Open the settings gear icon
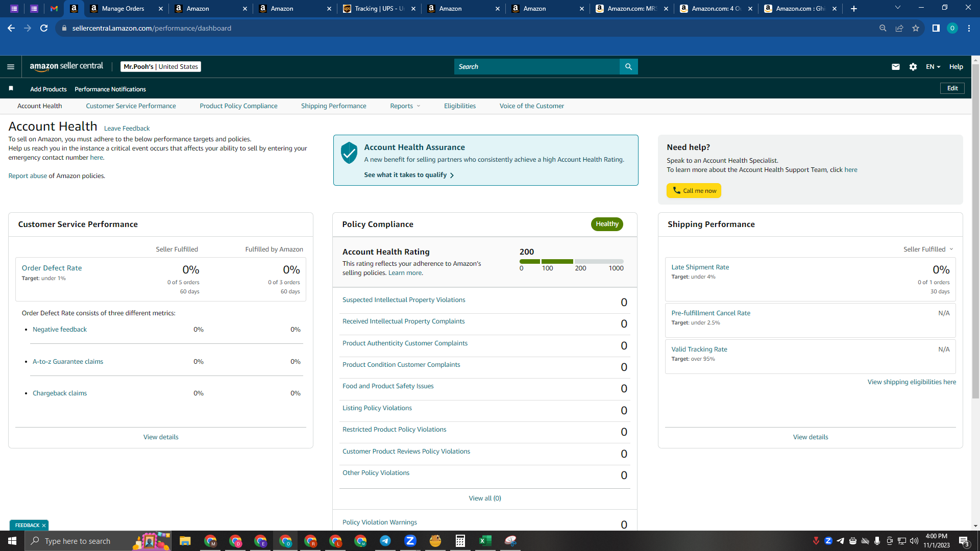This screenshot has width=980, height=551. (x=913, y=67)
